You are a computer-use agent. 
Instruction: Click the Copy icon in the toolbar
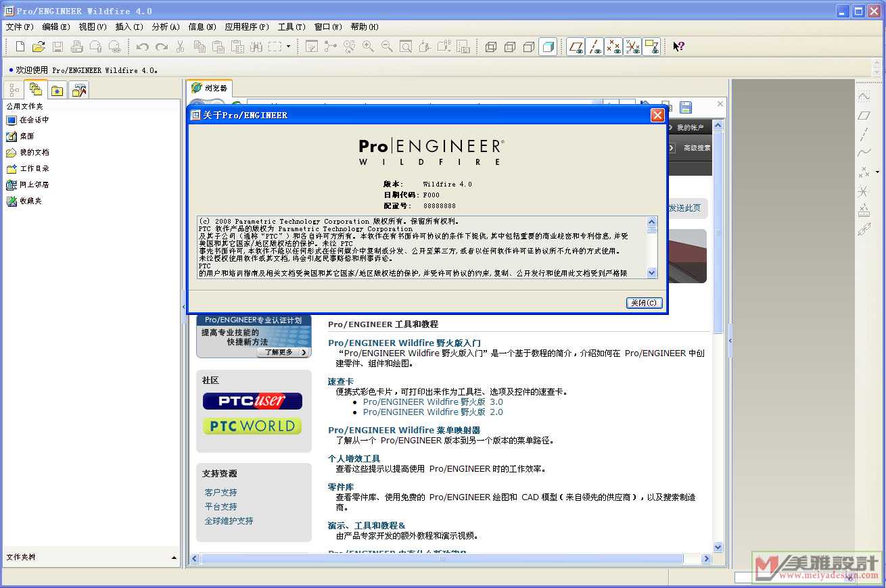point(200,47)
